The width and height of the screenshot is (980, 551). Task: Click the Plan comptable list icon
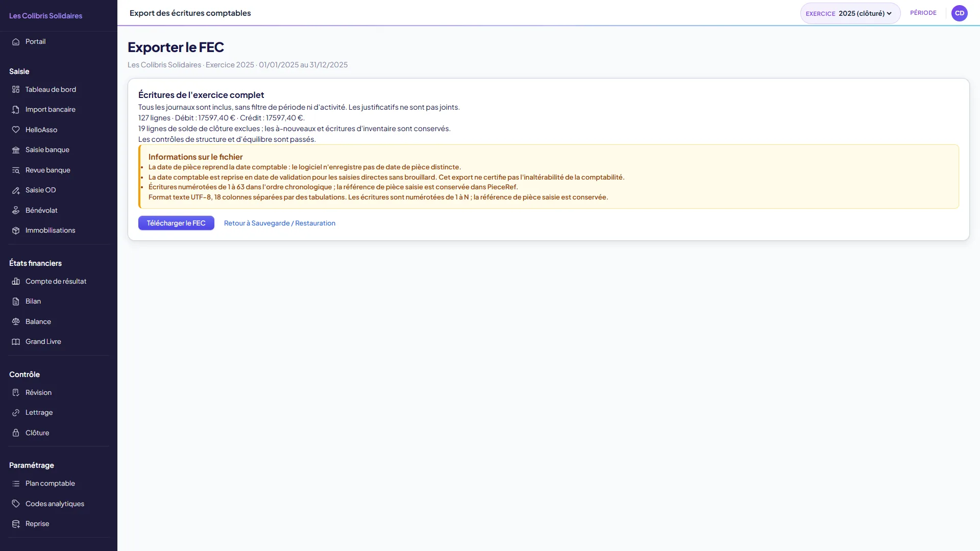(x=16, y=484)
